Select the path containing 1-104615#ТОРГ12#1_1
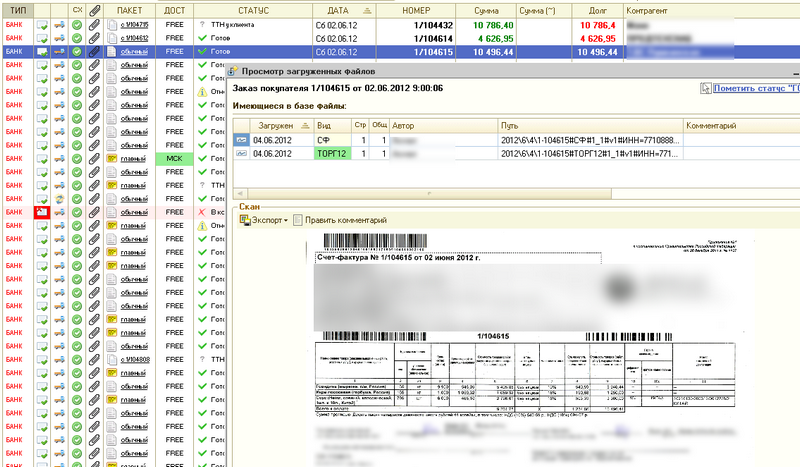The width and height of the screenshot is (800, 467). point(590,153)
